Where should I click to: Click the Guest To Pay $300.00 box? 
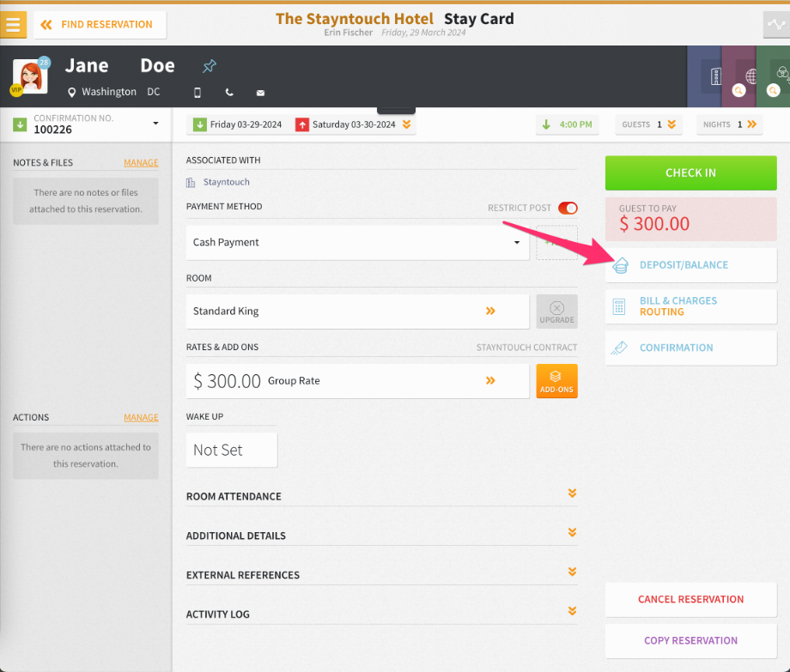pyautogui.click(x=690, y=219)
